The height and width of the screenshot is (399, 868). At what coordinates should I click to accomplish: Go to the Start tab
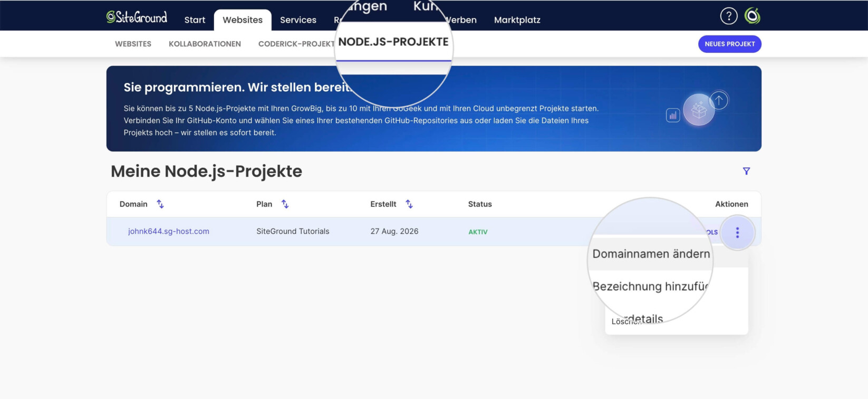195,20
